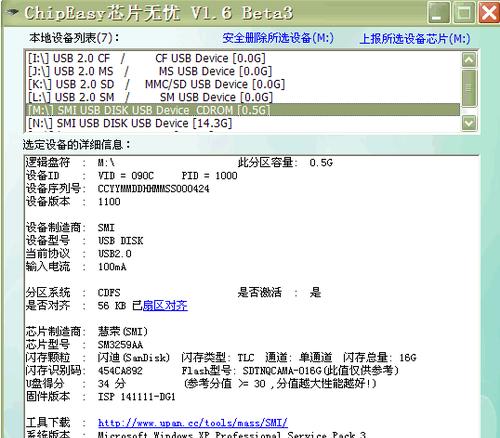500x438 pixels.
Task: Click the 闪迪(SanDisk) flash vendor value
Action: click(134, 358)
